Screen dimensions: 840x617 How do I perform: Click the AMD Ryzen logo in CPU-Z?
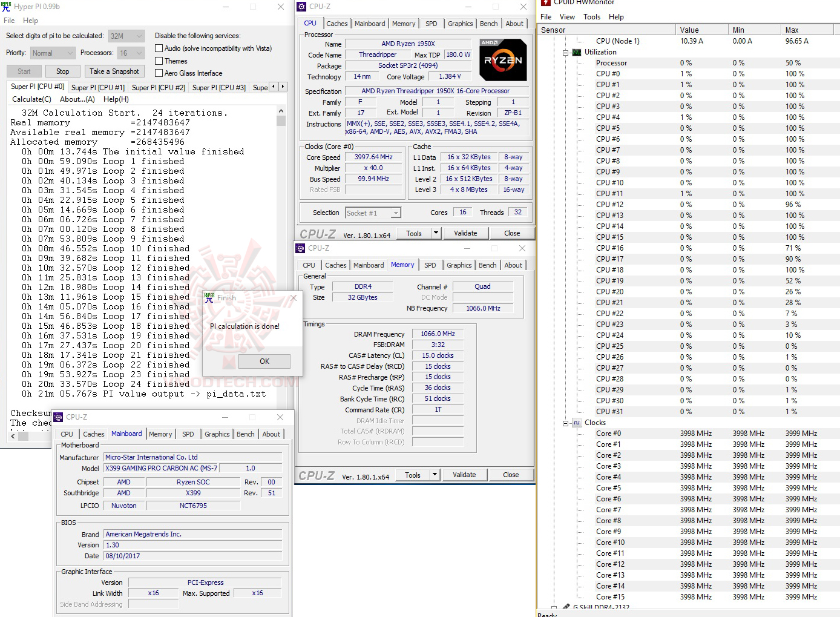(x=502, y=60)
